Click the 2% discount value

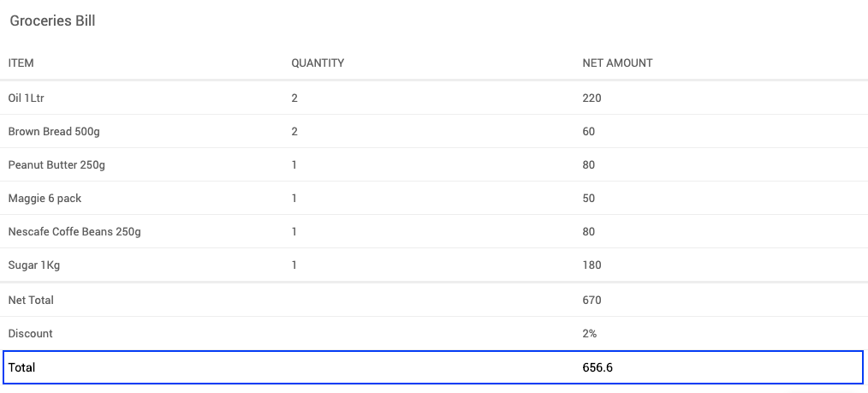[590, 334]
